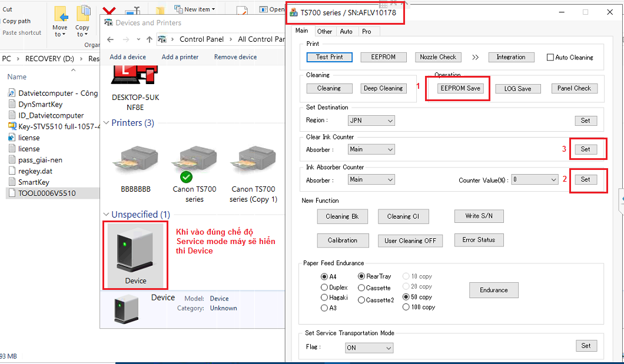The height and width of the screenshot is (364, 624).
Task: Open the Ink Absorber Counter Absorber dropdown
Action: pos(371,179)
